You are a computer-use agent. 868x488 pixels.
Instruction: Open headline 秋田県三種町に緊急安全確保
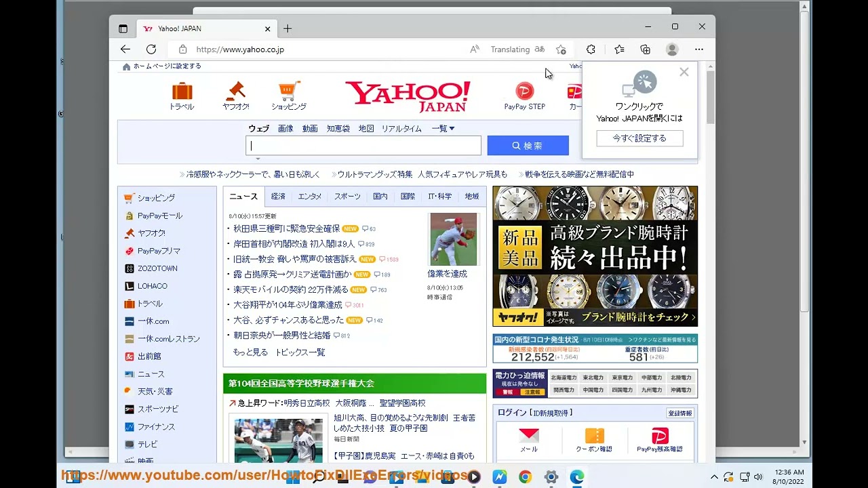pos(286,229)
